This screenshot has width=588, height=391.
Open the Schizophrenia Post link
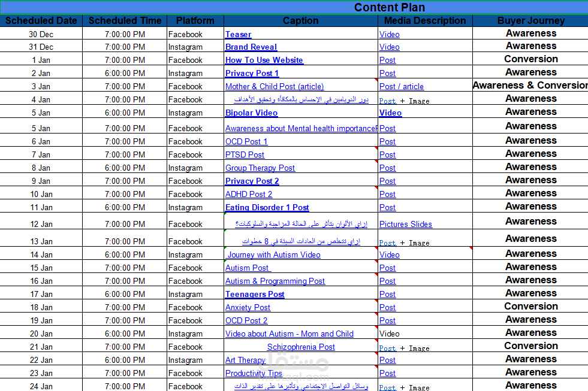[301, 347]
